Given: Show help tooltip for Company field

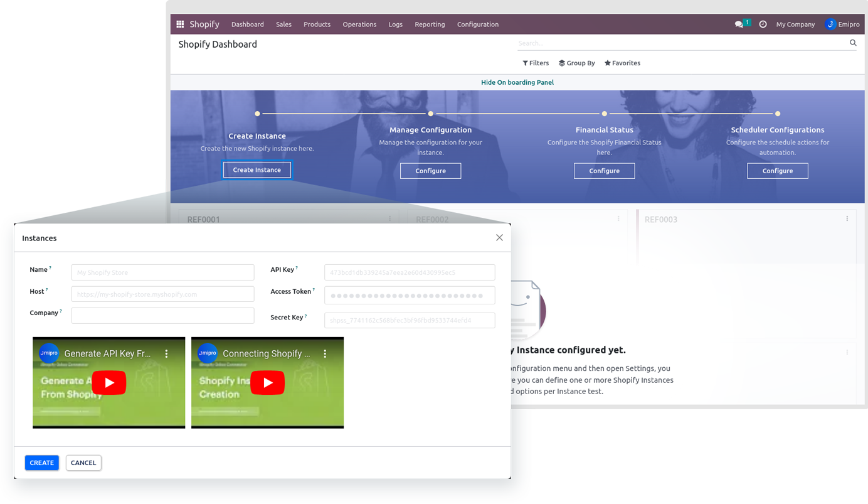Looking at the screenshot, I should coord(61,311).
